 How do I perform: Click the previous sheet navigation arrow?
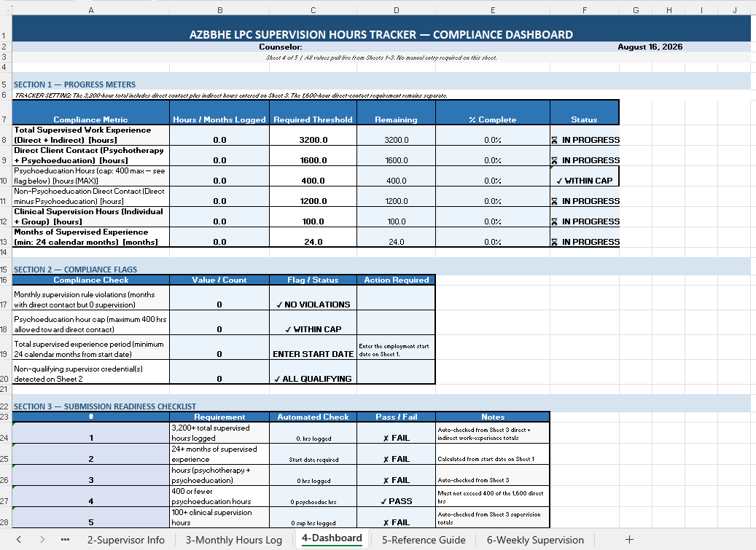[19, 540]
